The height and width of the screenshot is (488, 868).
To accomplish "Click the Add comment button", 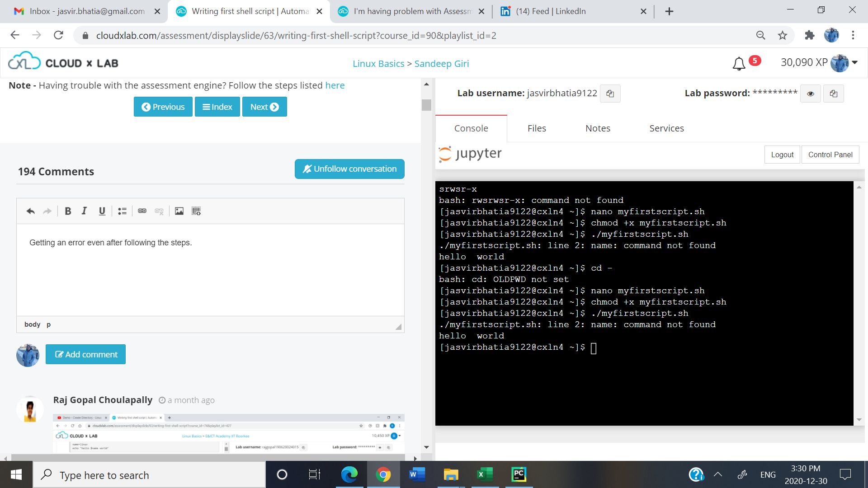I will [x=85, y=354].
